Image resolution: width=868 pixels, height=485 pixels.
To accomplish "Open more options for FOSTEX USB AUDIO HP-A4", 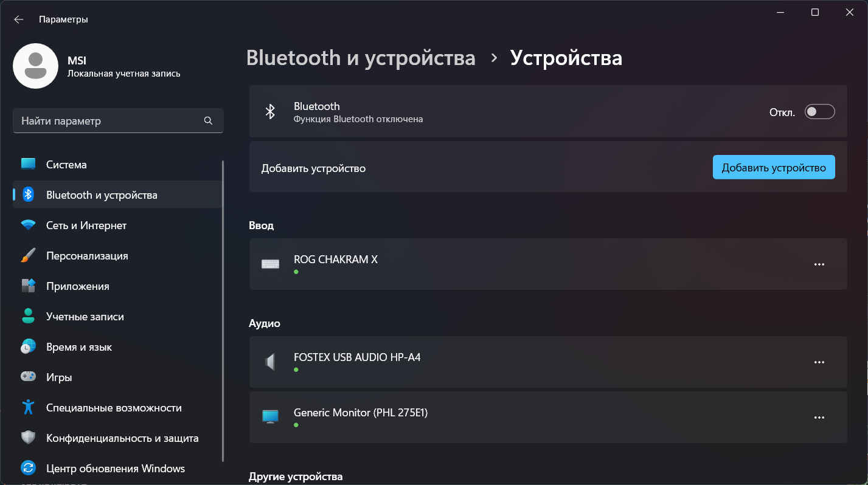I will [819, 362].
